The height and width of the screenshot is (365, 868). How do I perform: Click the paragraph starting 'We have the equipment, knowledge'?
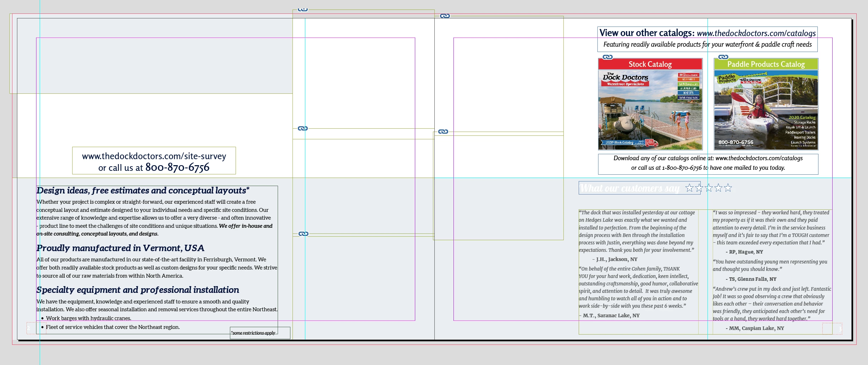coord(157,305)
